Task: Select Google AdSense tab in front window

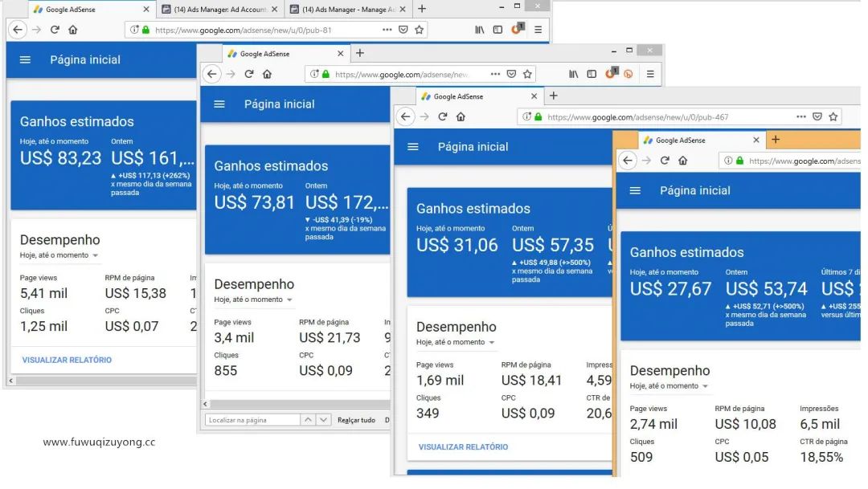Action: tap(702, 141)
